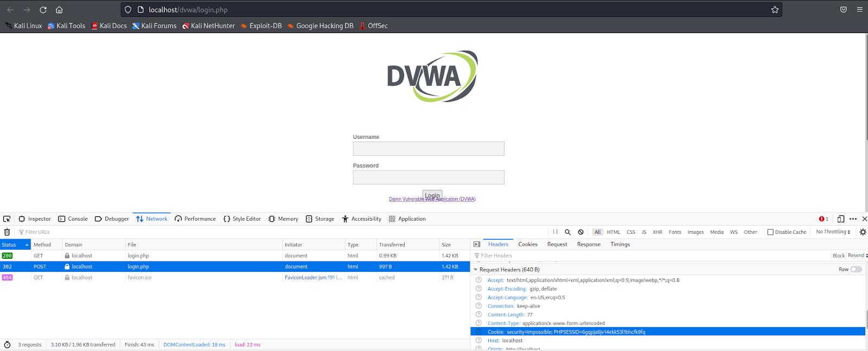Viewport: 868px width, 351px height.
Task: Filter requests by HTML type
Action: 614,232
